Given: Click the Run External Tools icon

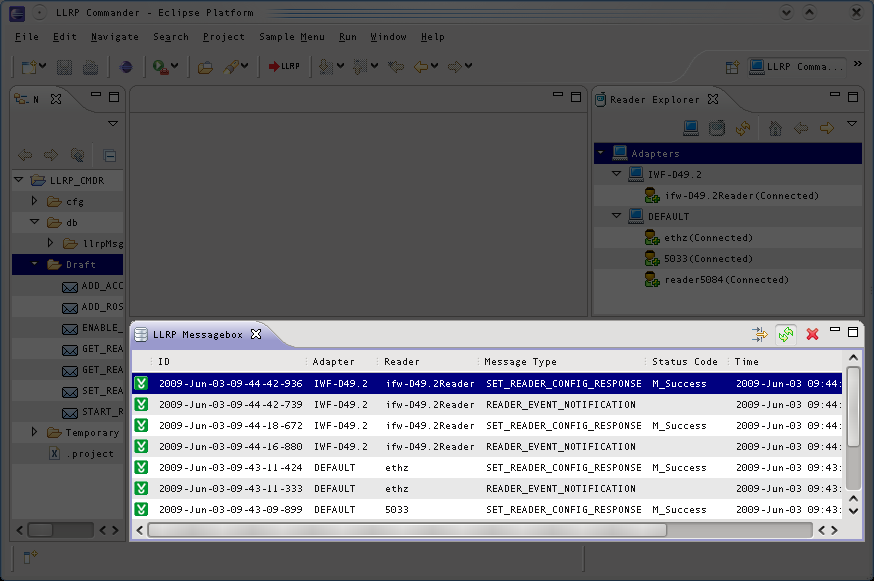Looking at the screenshot, I should pyautogui.click(x=160, y=67).
